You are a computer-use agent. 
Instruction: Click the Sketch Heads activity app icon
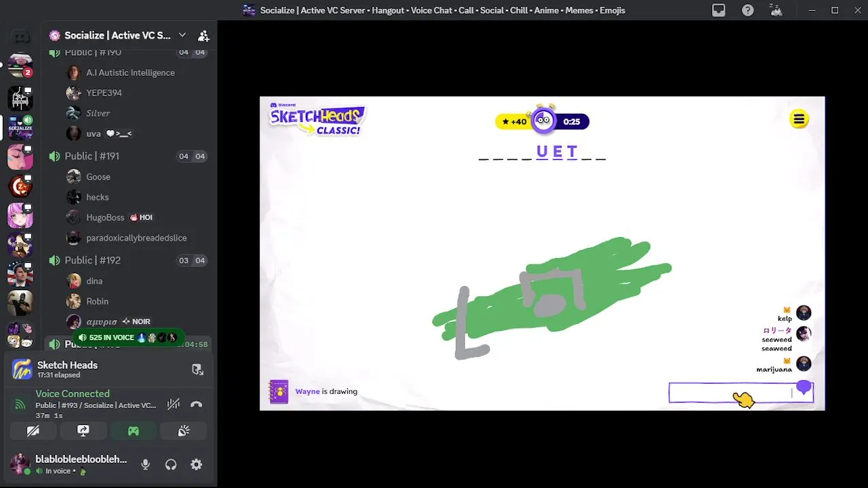[x=22, y=369]
